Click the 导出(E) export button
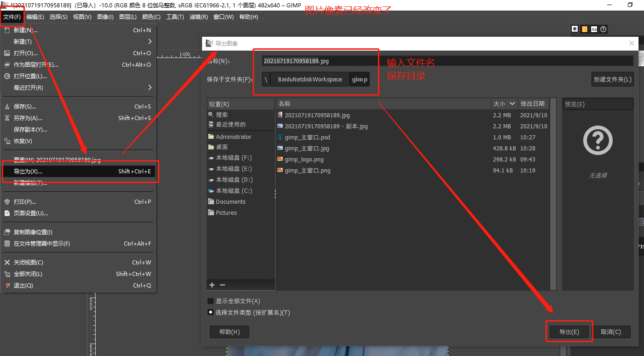This screenshot has height=356, width=644. pyautogui.click(x=569, y=332)
